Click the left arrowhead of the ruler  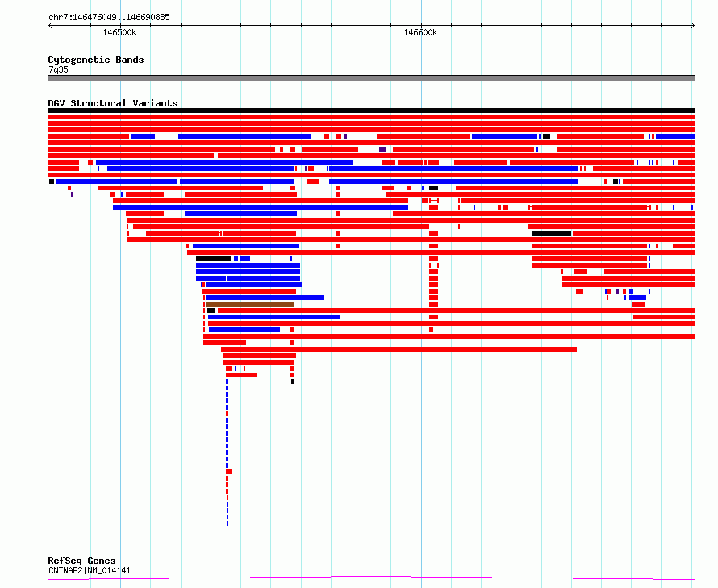click(x=50, y=26)
